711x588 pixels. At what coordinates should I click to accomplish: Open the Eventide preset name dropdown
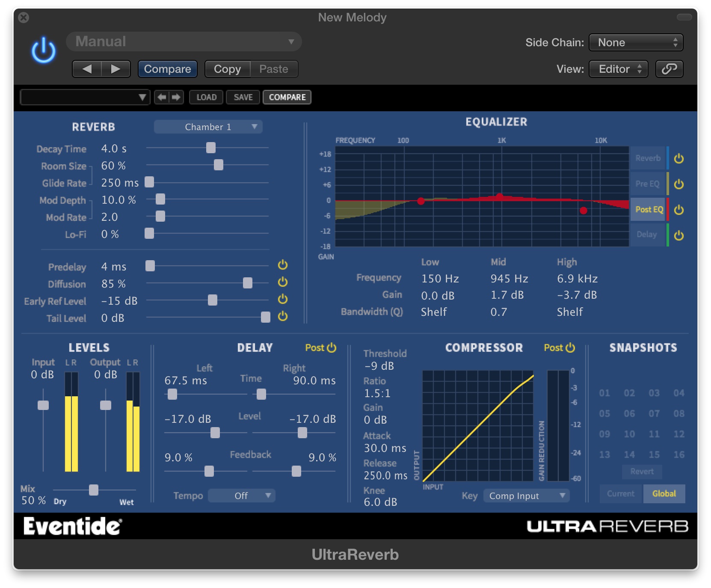pos(85,97)
